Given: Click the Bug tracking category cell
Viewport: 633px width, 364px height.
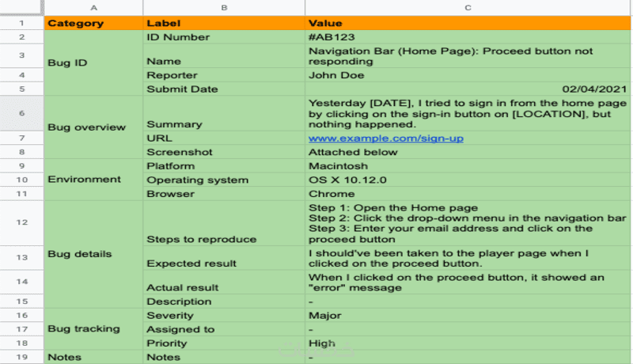Looking at the screenshot, I should [93, 329].
